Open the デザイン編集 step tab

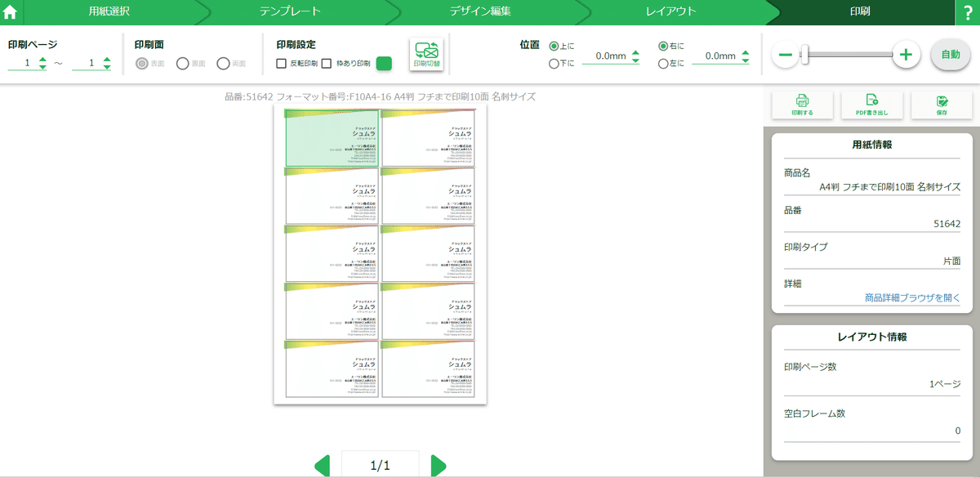(480, 12)
